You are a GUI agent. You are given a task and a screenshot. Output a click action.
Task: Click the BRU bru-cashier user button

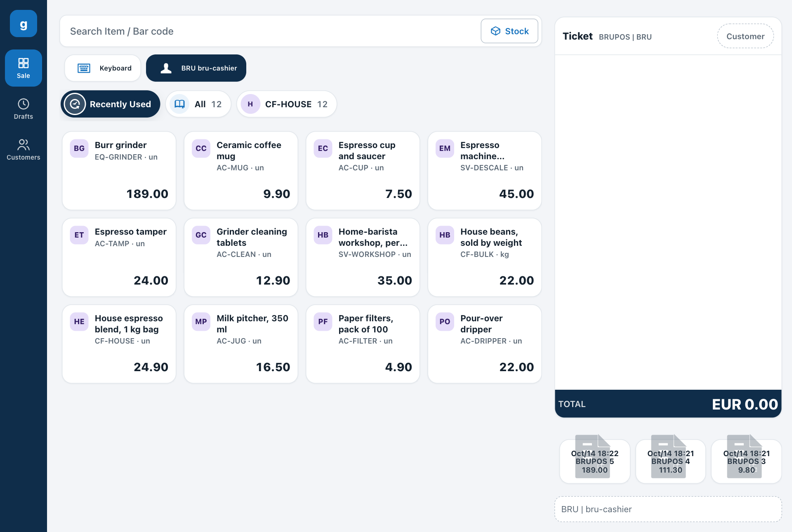[x=196, y=68]
